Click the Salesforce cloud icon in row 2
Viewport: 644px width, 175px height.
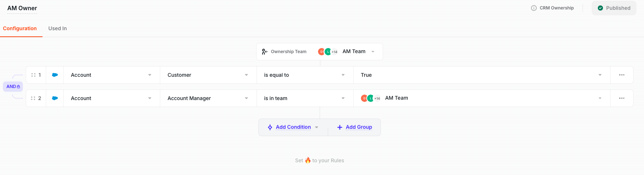click(x=55, y=98)
